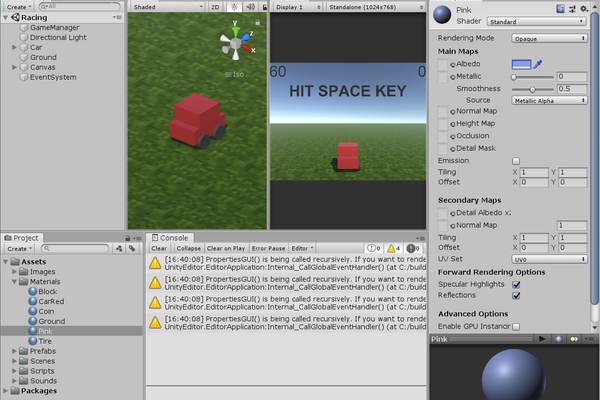Viewport: 600px width, 400px height.
Task: Toggle scene lighting sun icon
Action: (235, 7)
